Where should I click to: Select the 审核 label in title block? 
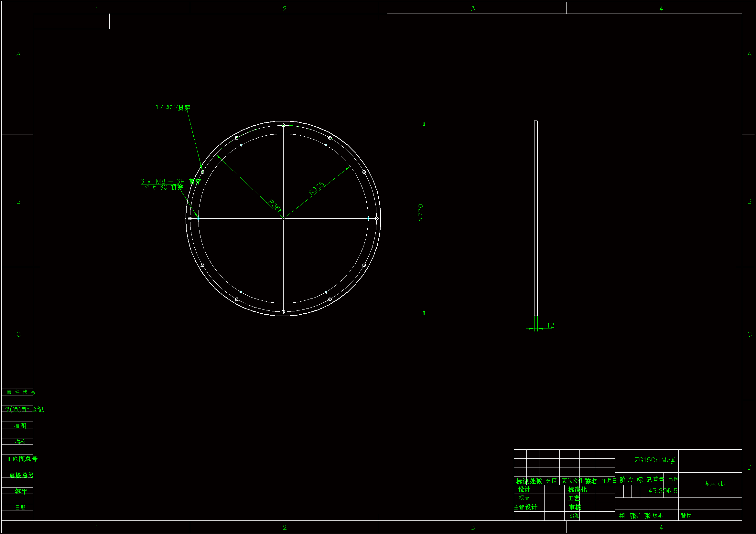click(x=575, y=507)
